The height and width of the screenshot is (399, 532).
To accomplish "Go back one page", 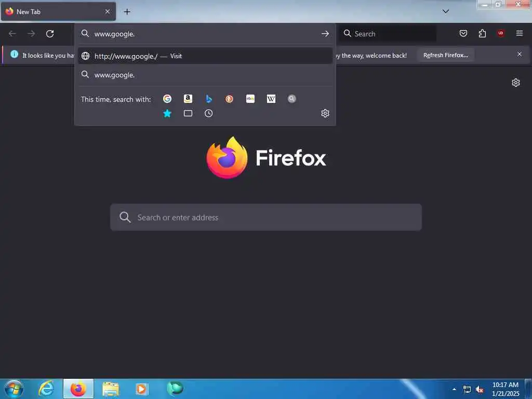I will click(12, 34).
